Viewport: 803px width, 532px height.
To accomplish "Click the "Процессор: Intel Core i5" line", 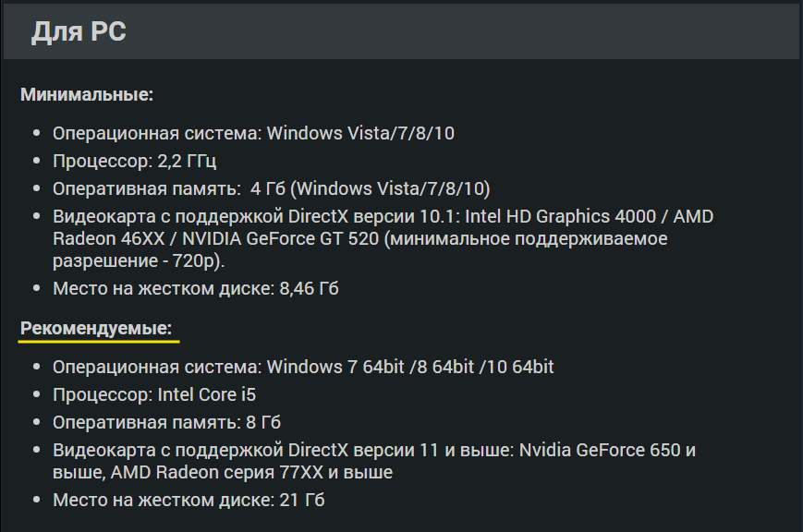I will click(154, 394).
